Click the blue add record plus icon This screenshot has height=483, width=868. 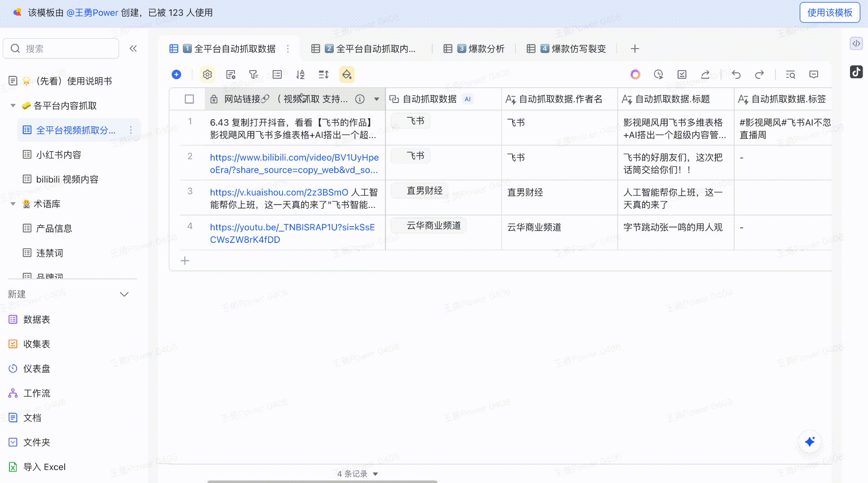coord(177,75)
